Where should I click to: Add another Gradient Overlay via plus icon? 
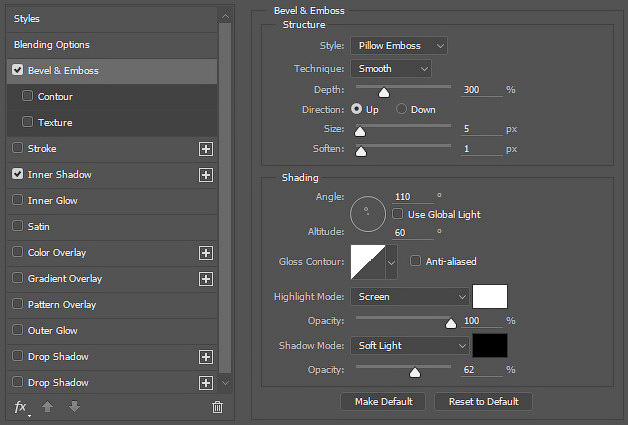click(x=206, y=279)
